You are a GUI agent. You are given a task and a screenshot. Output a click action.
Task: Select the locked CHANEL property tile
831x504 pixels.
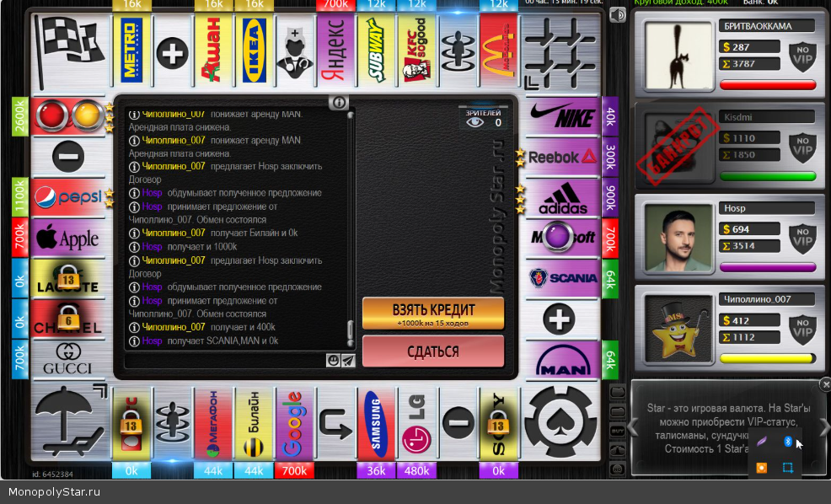[x=67, y=319]
